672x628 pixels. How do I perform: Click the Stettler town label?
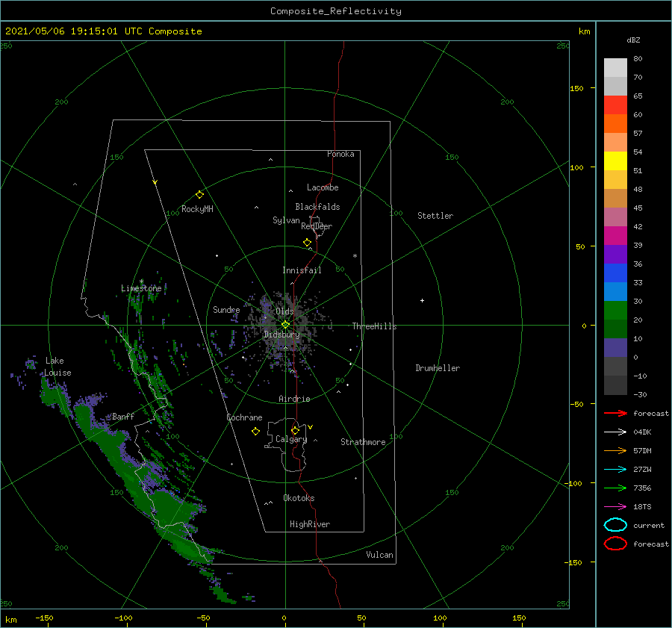(435, 216)
